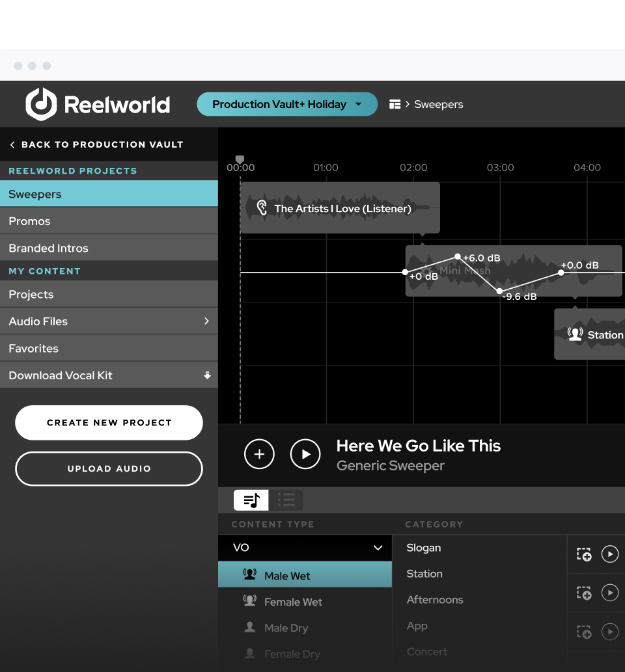Click the +0.0 dB volume envelope point
This screenshot has width=625, height=672.
(x=561, y=273)
